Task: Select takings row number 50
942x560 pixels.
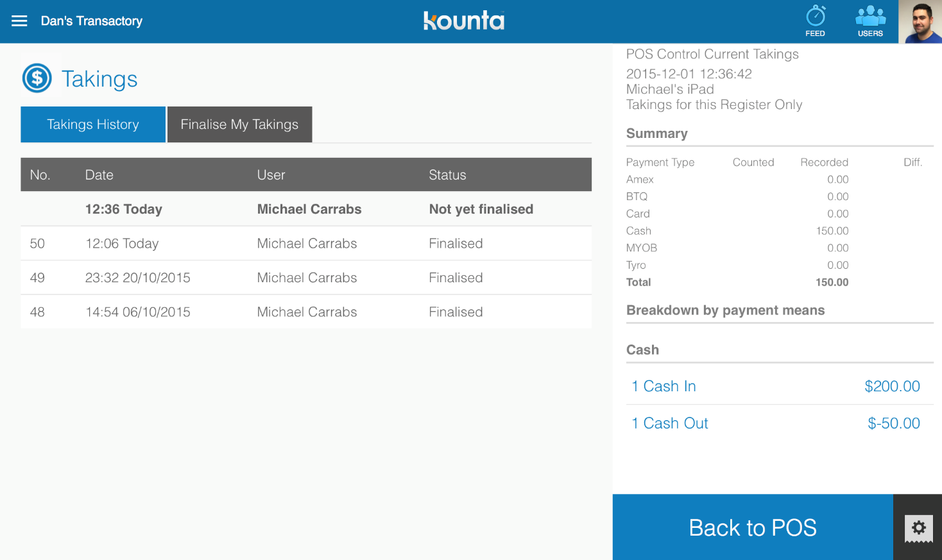Action: [306, 244]
